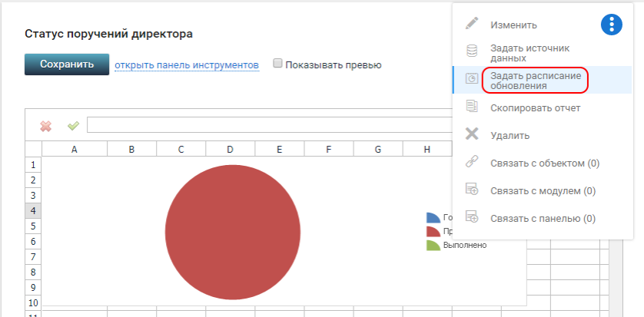Click inside the formula bar input field
Viewport: 644px width, 317px height.
pyautogui.click(x=270, y=125)
